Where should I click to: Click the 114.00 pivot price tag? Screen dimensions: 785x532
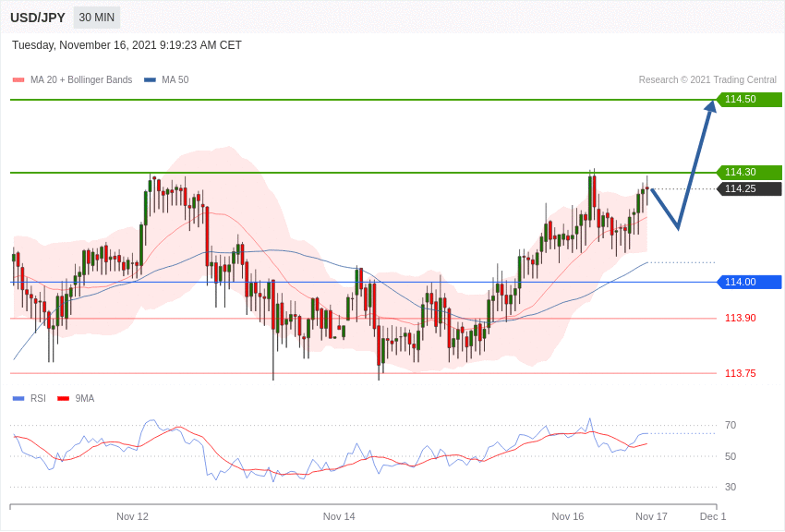click(x=750, y=282)
